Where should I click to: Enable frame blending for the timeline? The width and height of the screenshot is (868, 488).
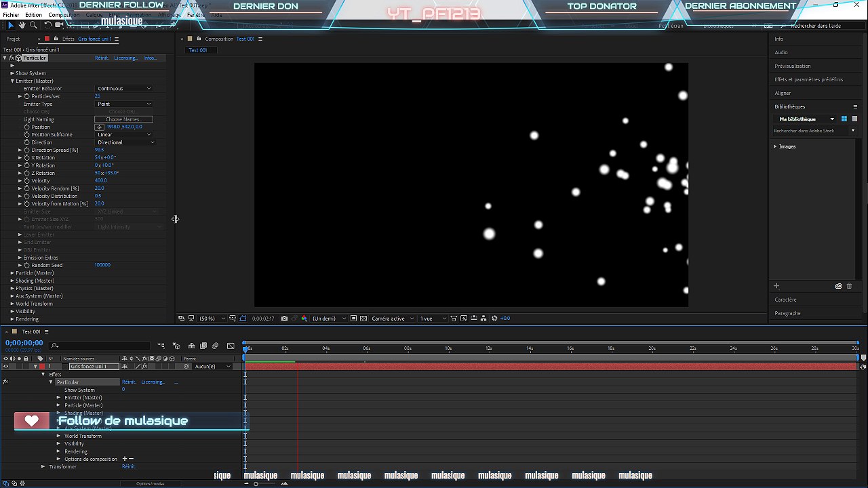[203, 346]
